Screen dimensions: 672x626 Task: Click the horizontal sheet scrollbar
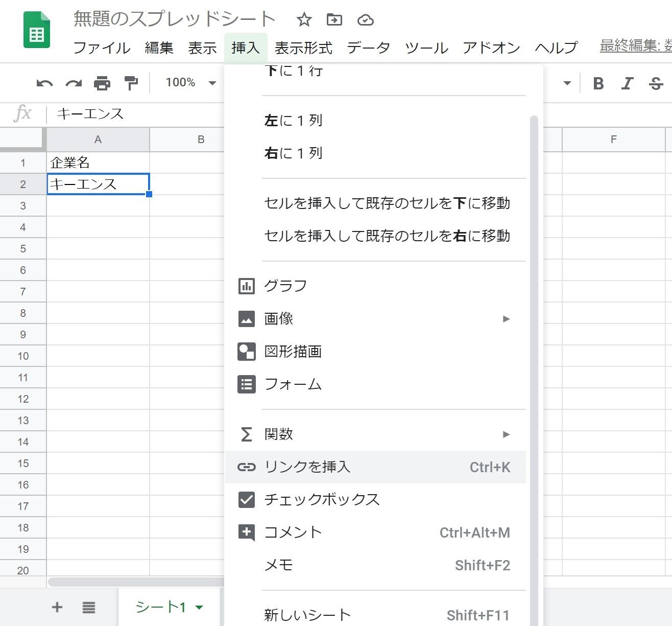136,582
